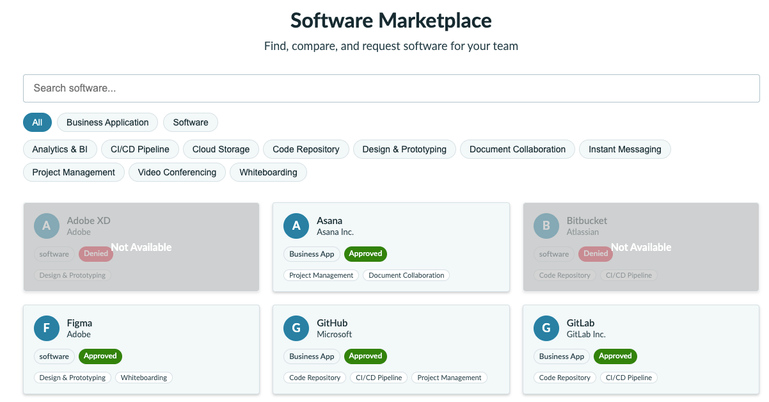Toggle the Business Application filter
The width and height of the screenshot is (769, 402).
[x=107, y=123]
